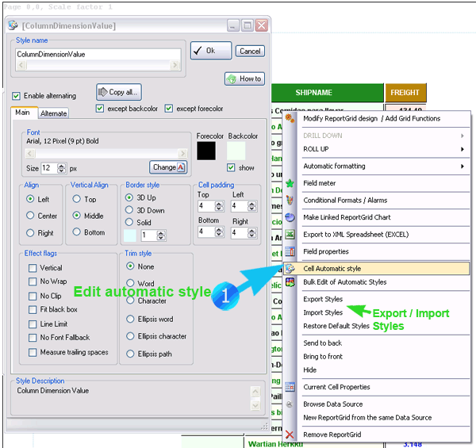Viewport: 476px width, 448px height.
Task: Choose Bring to front menu item
Action: point(323,356)
